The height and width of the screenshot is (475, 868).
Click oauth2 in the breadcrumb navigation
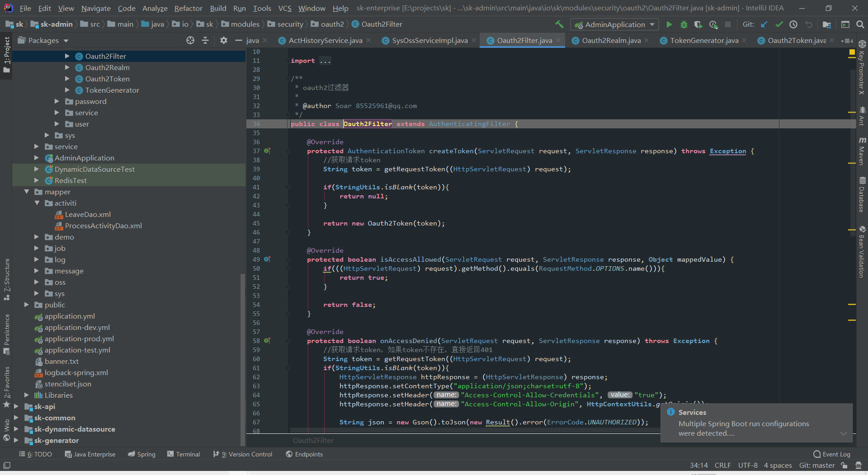[x=332, y=24]
